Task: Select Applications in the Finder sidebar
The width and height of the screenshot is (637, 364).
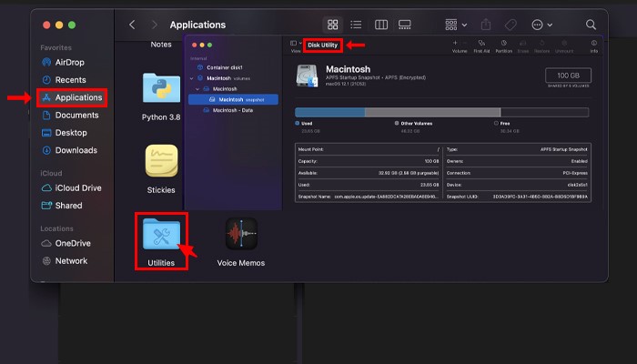Action: (x=77, y=97)
